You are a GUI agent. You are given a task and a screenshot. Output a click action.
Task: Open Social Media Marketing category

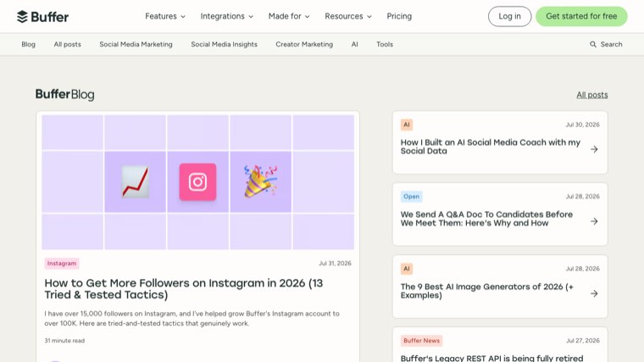point(136,44)
